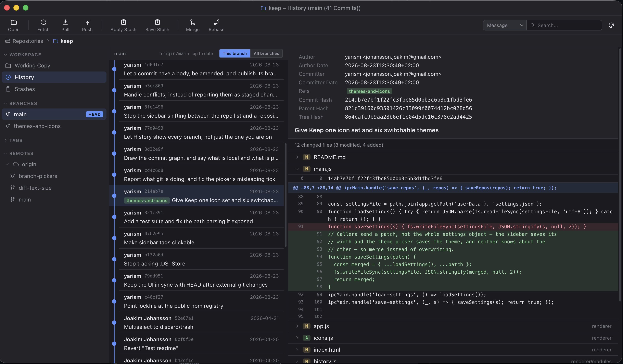This screenshot has height=364, width=623.
Task: Collapse the Remotes section
Action: (5, 153)
